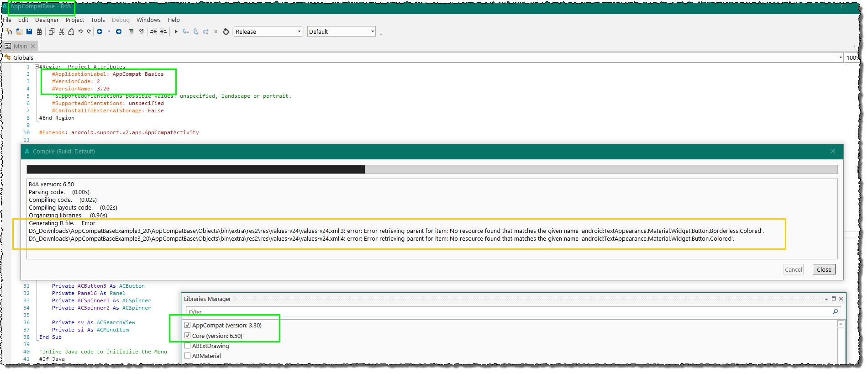The height and width of the screenshot is (374, 868).
Task: Click the compile progress bar
Action: coord(432,169)
